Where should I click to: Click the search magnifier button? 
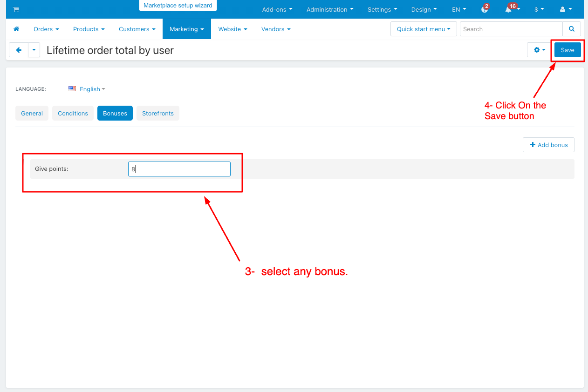click(572, 29)
